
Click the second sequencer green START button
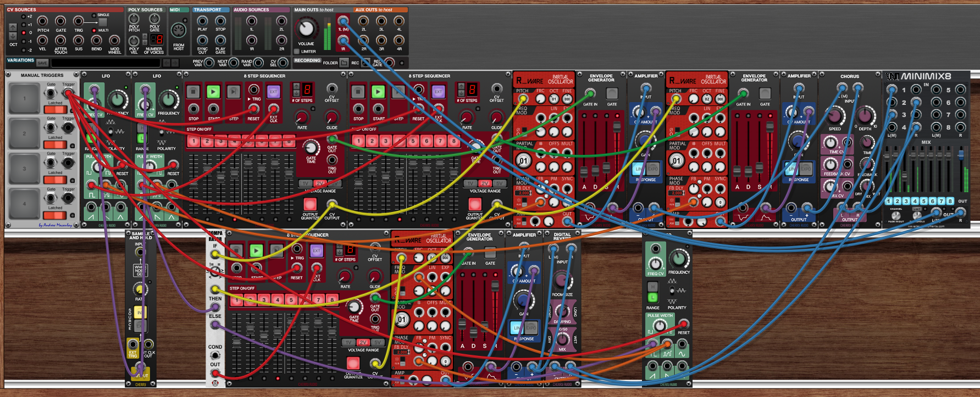[x=378, y=92]
